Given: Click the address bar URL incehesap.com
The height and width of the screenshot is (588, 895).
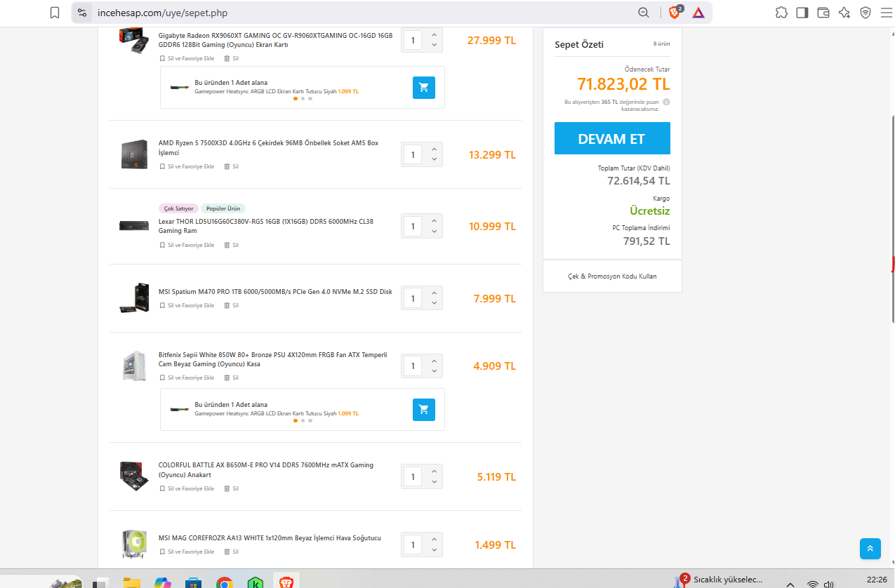Looking at the screenshot, I should (x=162, y=13).
